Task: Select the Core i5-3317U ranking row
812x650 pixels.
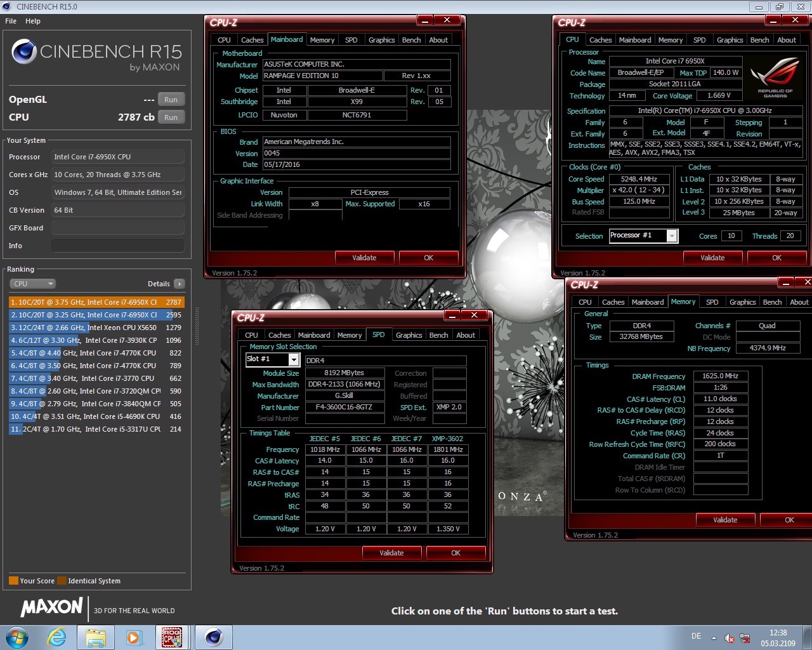Action: tap(96, 429)
